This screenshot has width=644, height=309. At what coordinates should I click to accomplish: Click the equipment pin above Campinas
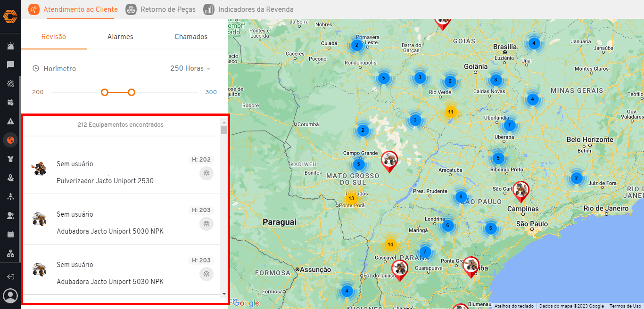coord(520,192)
